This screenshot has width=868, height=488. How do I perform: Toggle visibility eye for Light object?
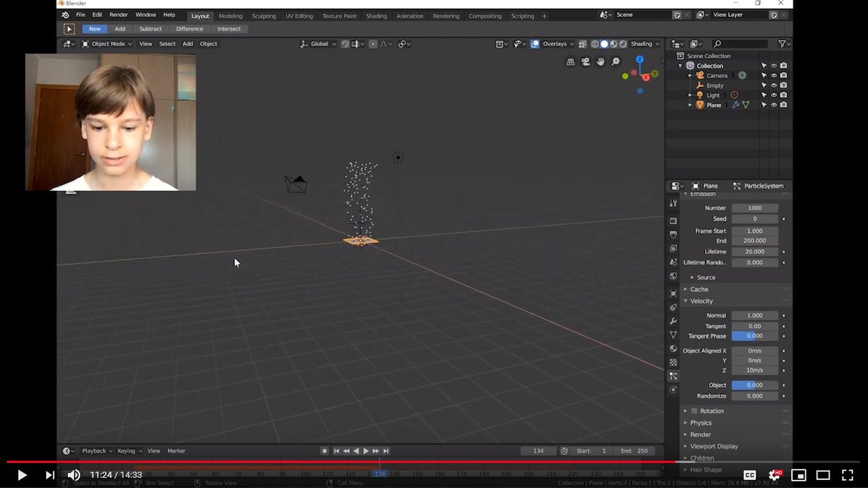(773, 95)
